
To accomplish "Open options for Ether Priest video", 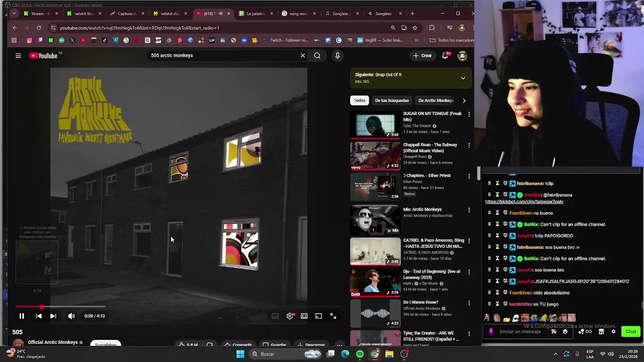I will click(x=469, y=176).
